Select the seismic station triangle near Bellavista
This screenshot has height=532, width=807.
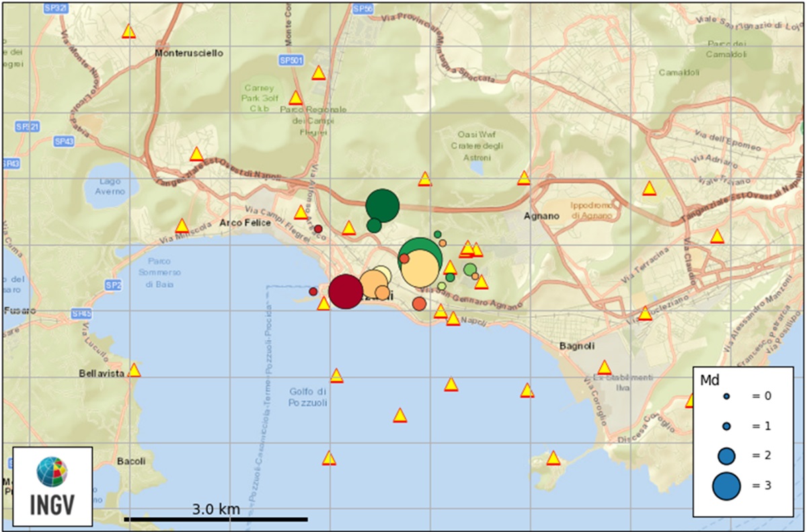click(x=136, y=371)
